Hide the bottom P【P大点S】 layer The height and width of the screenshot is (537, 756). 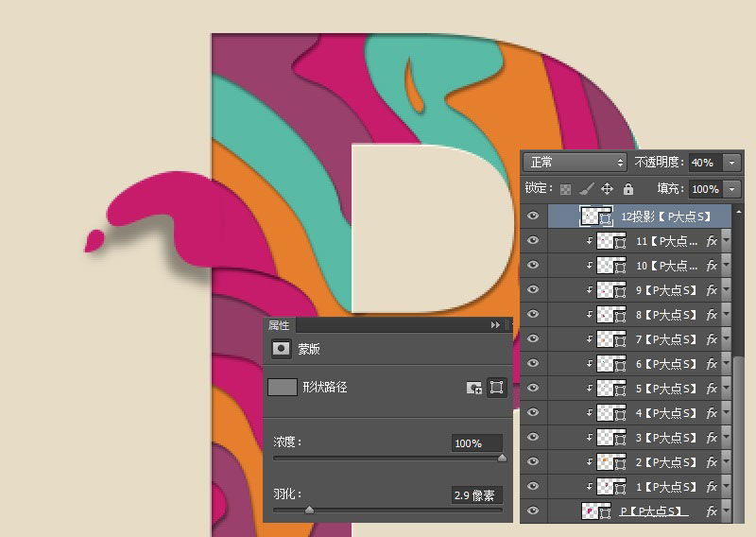pyautogui.click(x=533, y=511)
